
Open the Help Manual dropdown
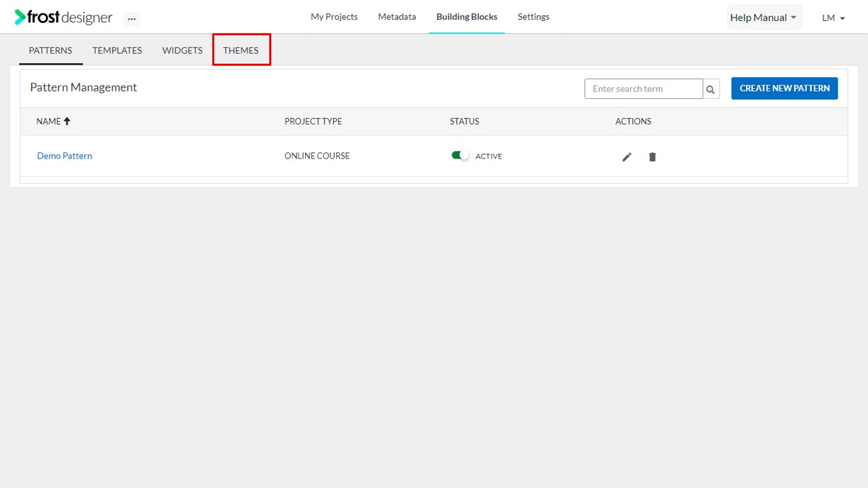coord(764,18)
